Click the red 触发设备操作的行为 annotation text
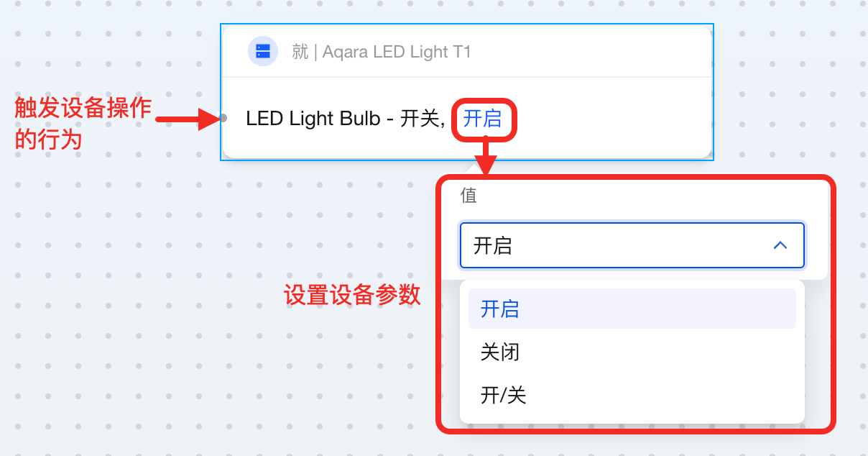868x456 pixels. click(83, 122)
